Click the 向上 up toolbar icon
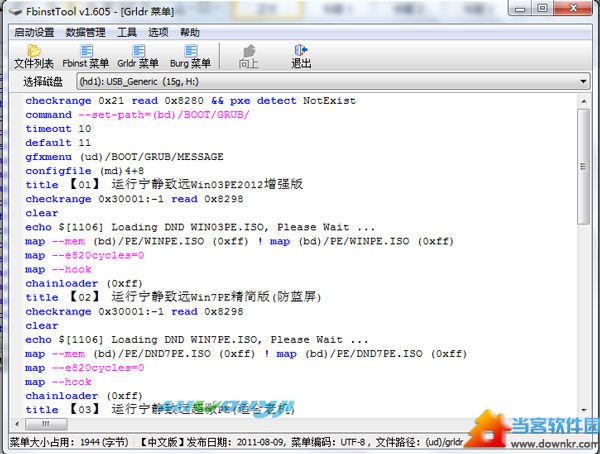Viewport: 600px width, 454px height. [x=249, y=57]
